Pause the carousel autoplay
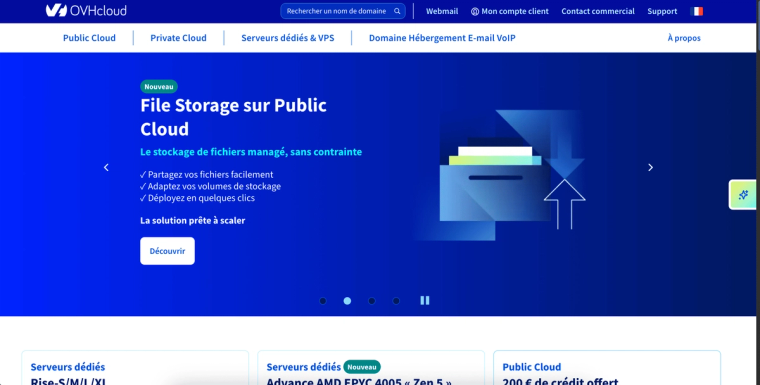The width and height of the screenshot is (760, 385). (x=425, y=301)
